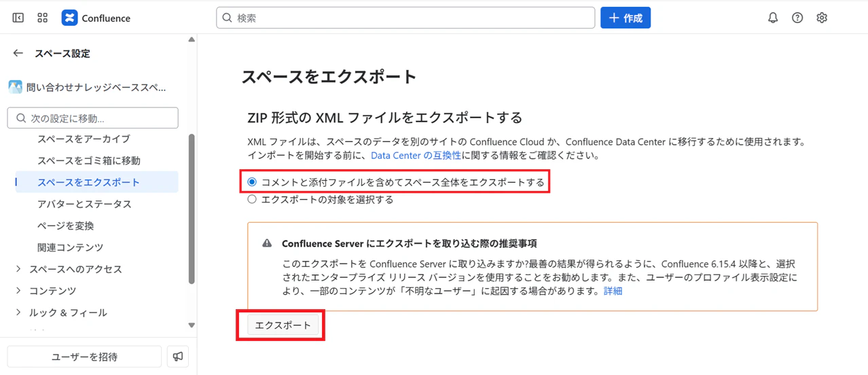The image size is (868, 375).
Task: Click the スペース設定 header text
Action: point(62,53)
